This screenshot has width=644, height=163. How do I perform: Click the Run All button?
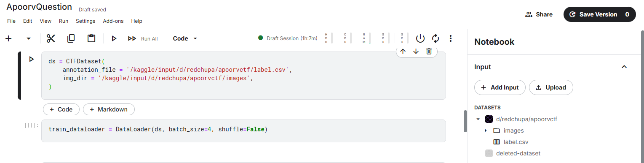(x=143, y=38)
